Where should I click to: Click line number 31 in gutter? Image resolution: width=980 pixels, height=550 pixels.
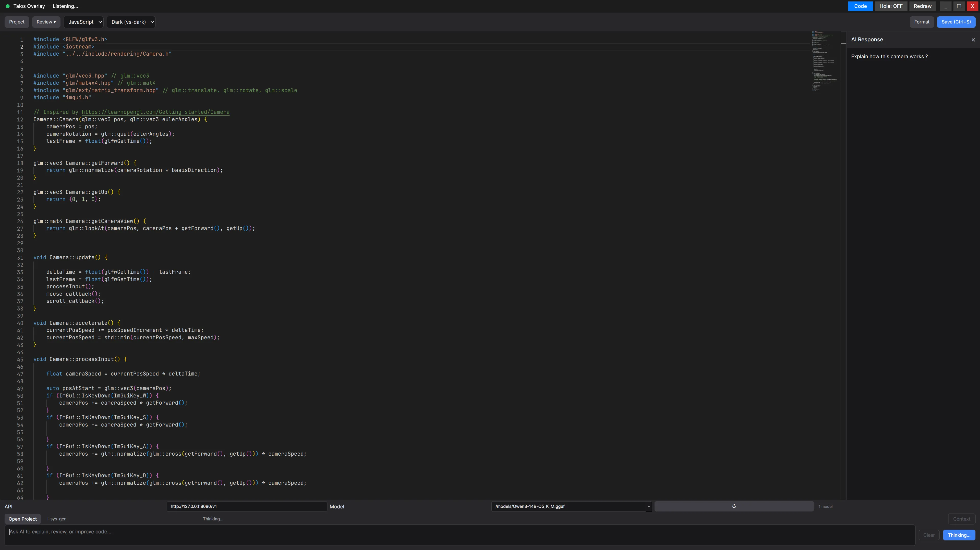click(20, 258)
